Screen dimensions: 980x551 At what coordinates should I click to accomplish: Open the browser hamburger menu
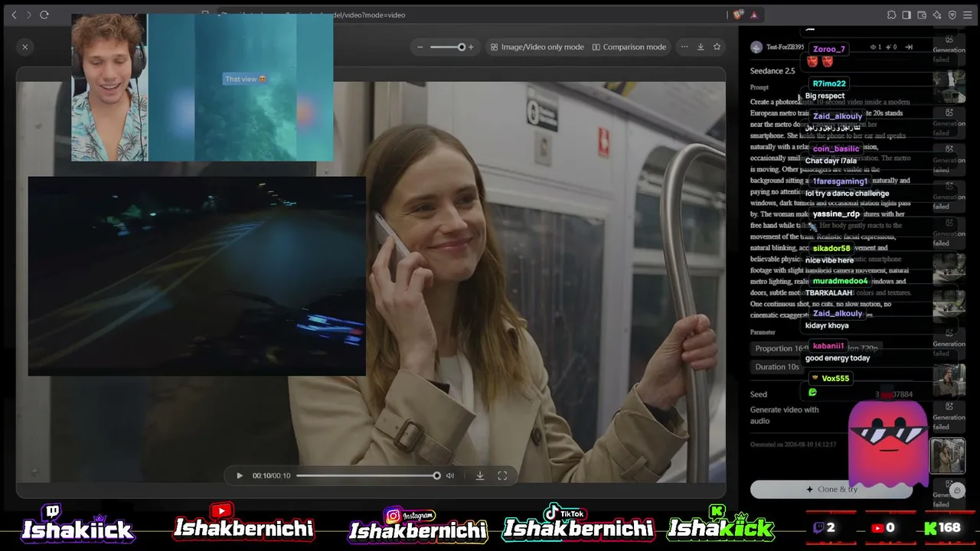968,15
